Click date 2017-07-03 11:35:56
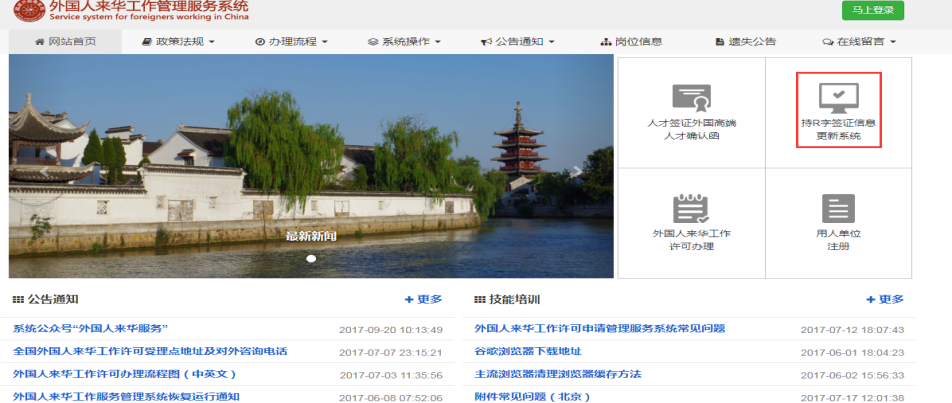Viewport: 952px width, 403px height. pos(390,375)
